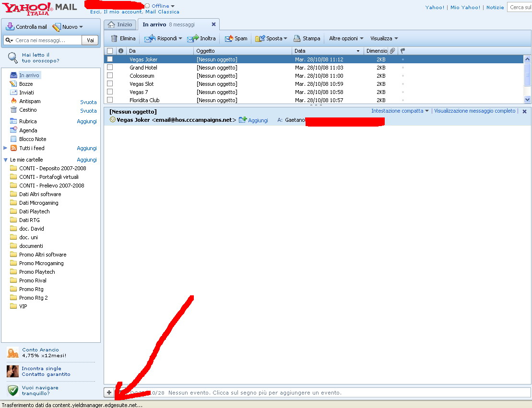
Task: Switch to the In arrivo tab
Action: (178, 24)
